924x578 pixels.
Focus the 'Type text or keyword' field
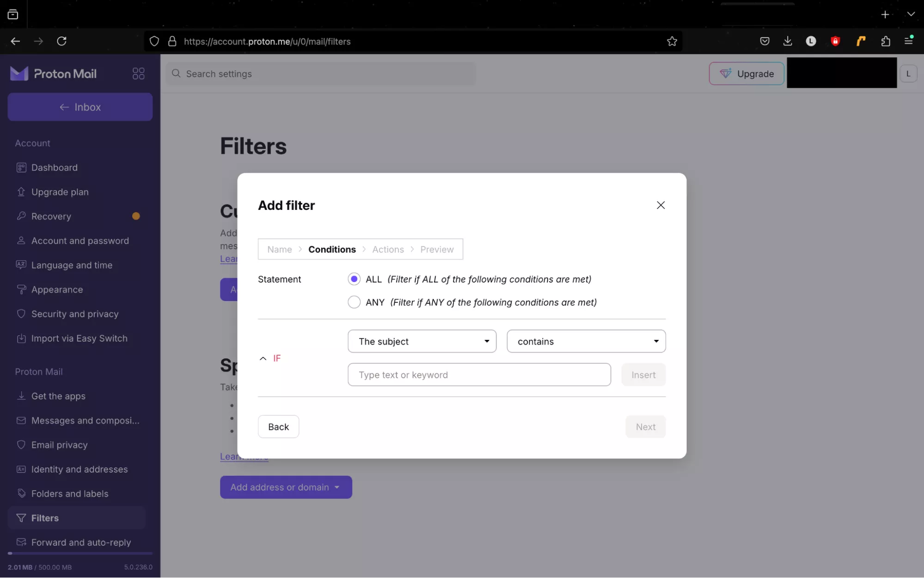479,375
